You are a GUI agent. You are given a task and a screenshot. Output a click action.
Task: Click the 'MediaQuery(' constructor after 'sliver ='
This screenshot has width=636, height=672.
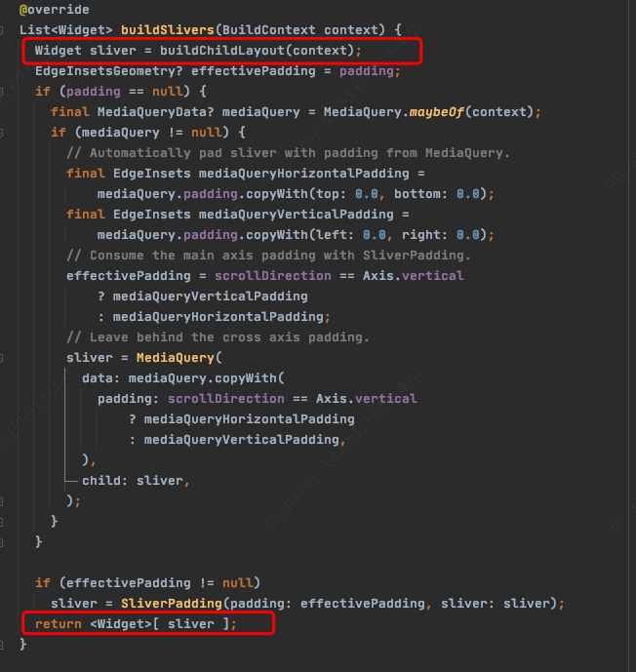(x=179, y=358)
